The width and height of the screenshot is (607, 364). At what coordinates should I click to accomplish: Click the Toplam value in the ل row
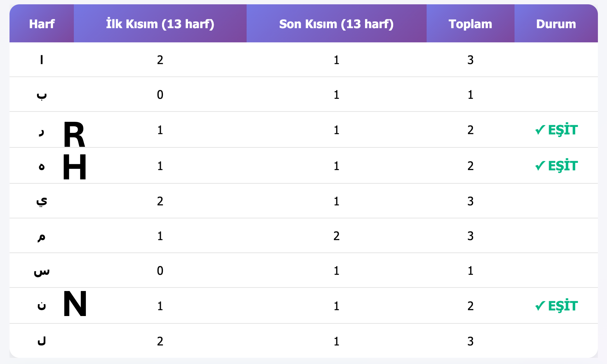[x=470, y=341]
